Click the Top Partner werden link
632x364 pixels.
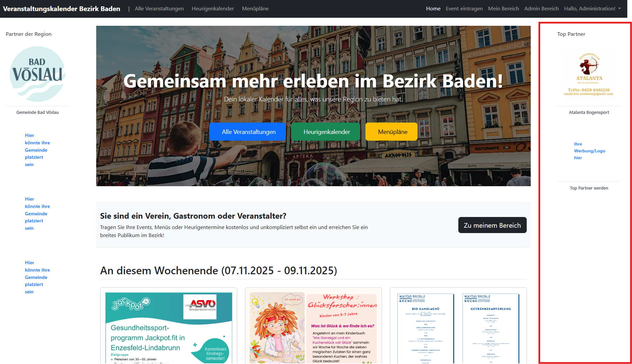[589, 188]
